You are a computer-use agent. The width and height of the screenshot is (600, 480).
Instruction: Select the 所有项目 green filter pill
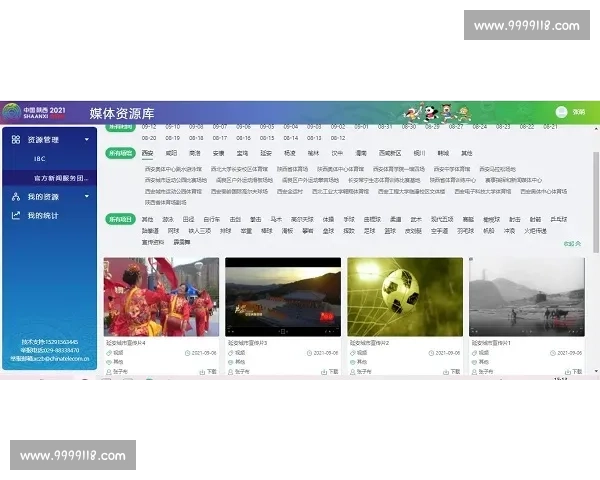coord(121,219)
